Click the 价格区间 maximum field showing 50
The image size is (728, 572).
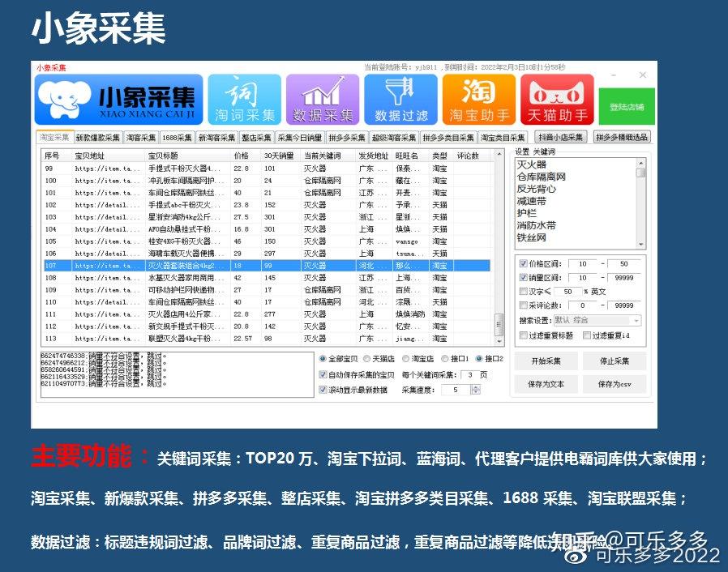[x=624, y=264]
